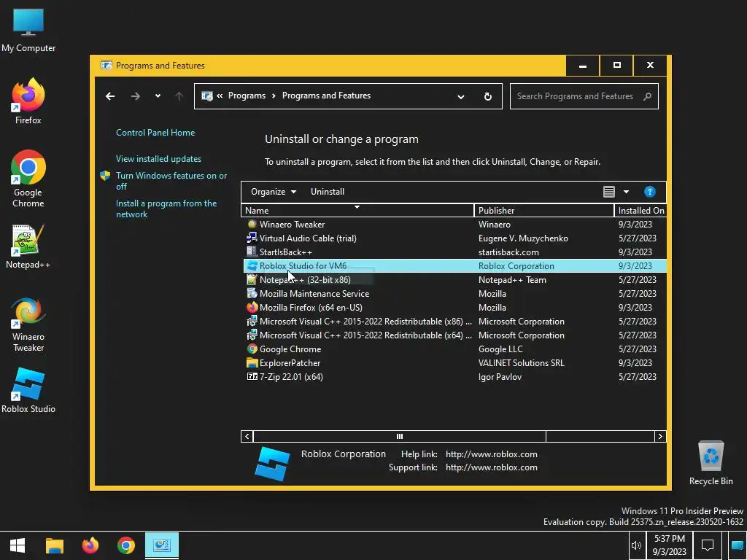747x560 pixels.
Task: Open the notification center icon
Action: (x=708, y=545)
